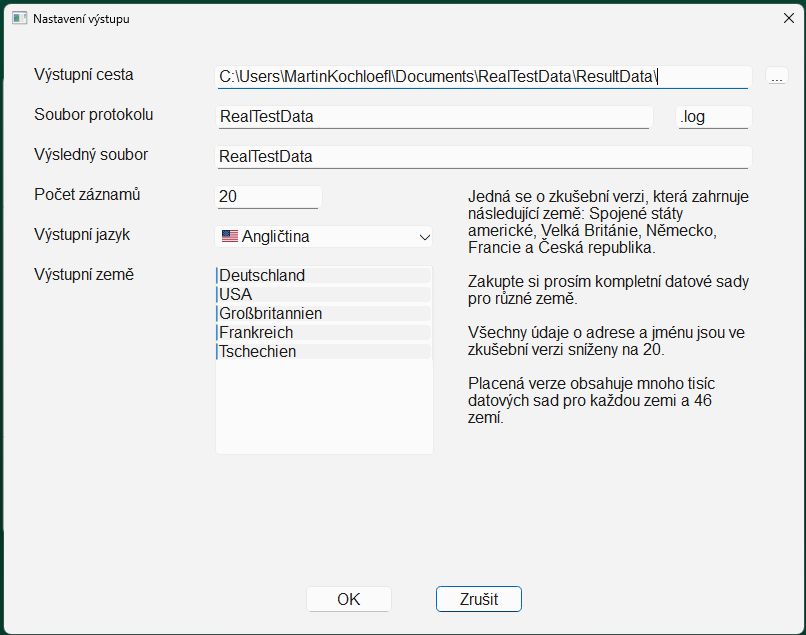Click the US flag in language selector
Viewport: 806px width, 635px height.
point(230,237)
